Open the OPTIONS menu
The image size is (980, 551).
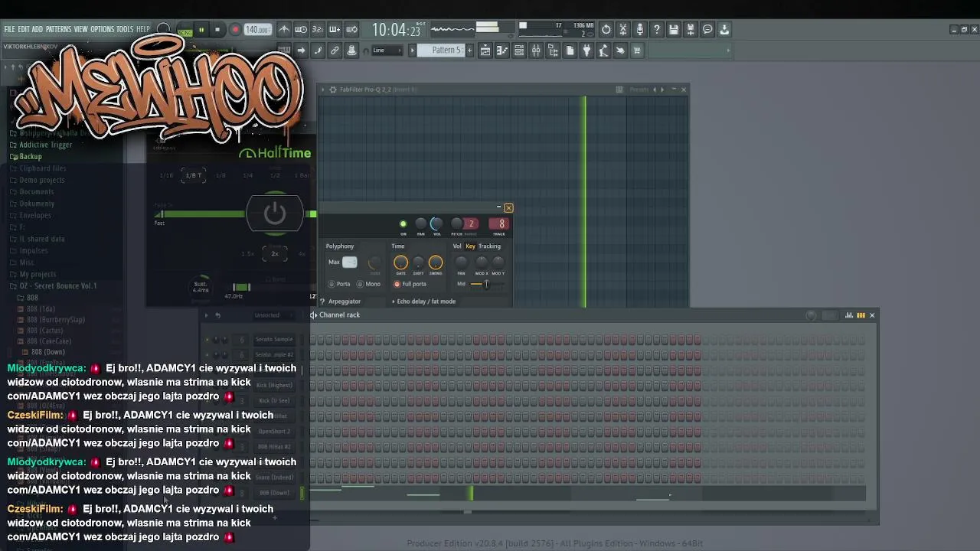pos(102,29)
